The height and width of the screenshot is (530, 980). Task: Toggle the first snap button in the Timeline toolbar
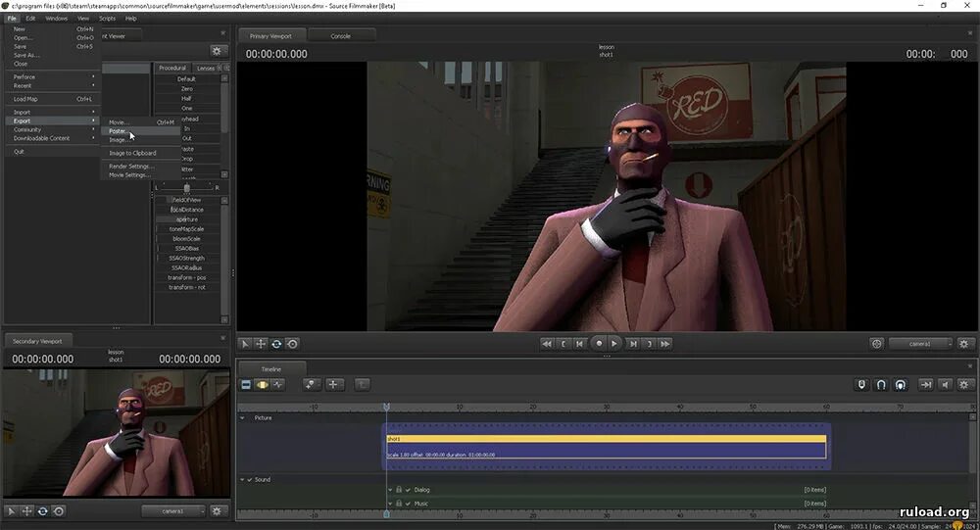861,384
